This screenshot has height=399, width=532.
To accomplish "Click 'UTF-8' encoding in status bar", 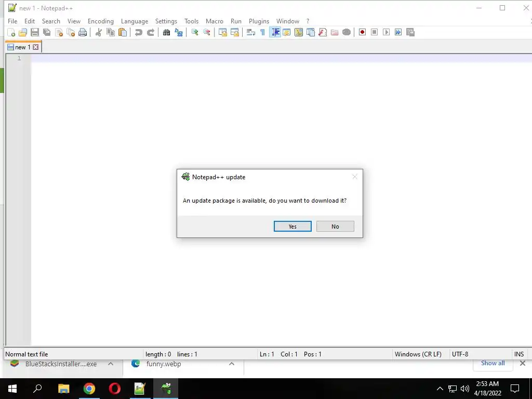I will (460, 354).
